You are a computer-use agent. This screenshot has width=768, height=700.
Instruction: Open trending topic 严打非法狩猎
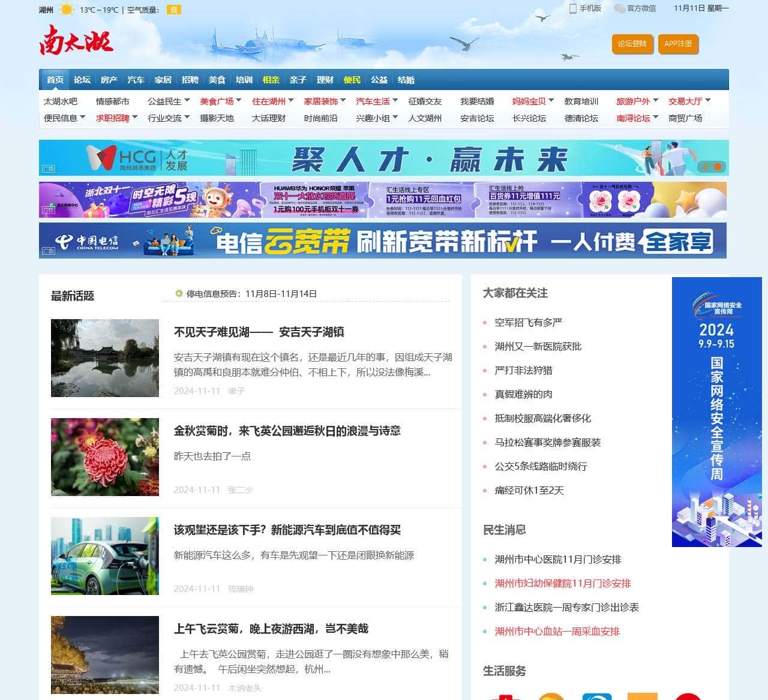tap(524, 370)
